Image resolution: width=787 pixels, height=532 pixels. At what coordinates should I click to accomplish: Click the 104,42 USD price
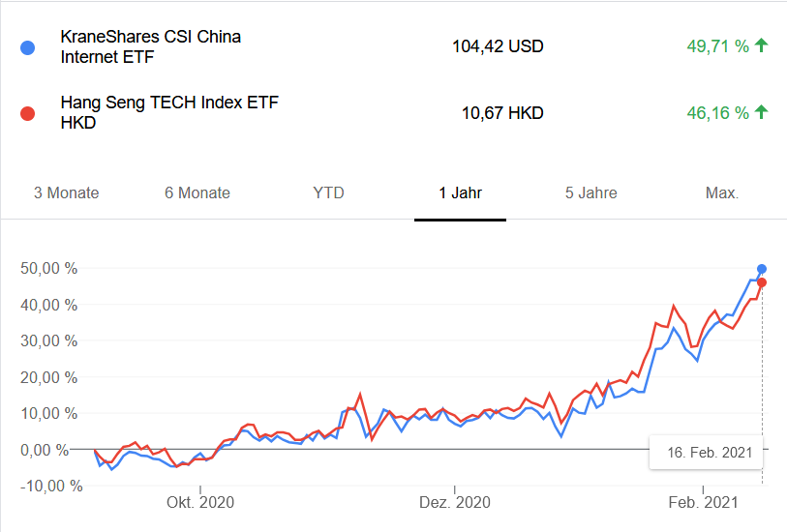498,45
